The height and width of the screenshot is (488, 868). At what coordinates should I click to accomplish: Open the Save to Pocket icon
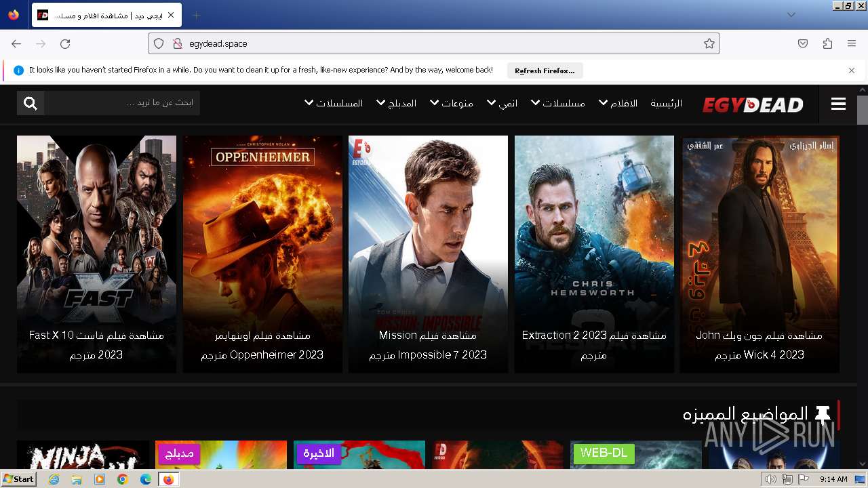(803, 43)
